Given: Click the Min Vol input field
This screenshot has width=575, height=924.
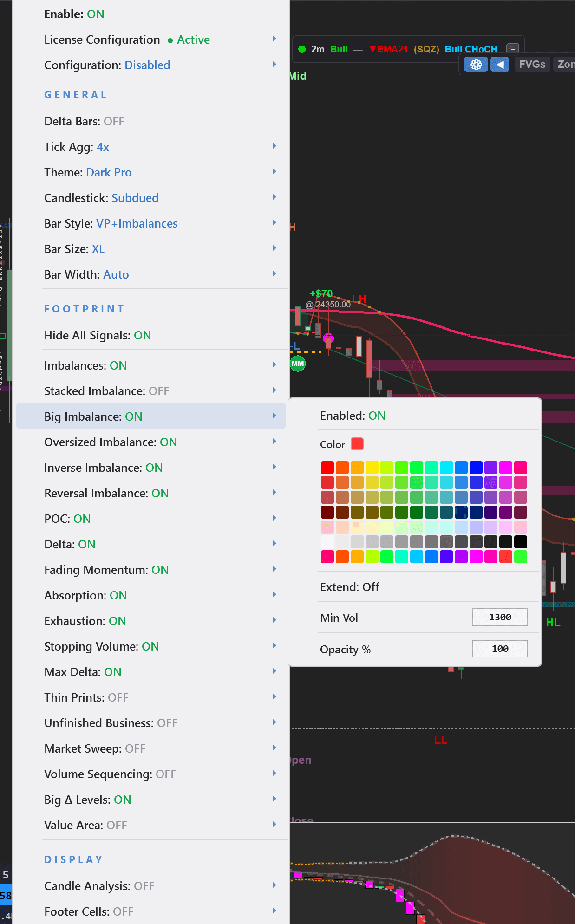Looking at the screenshot, I should (x=500, y=617).
